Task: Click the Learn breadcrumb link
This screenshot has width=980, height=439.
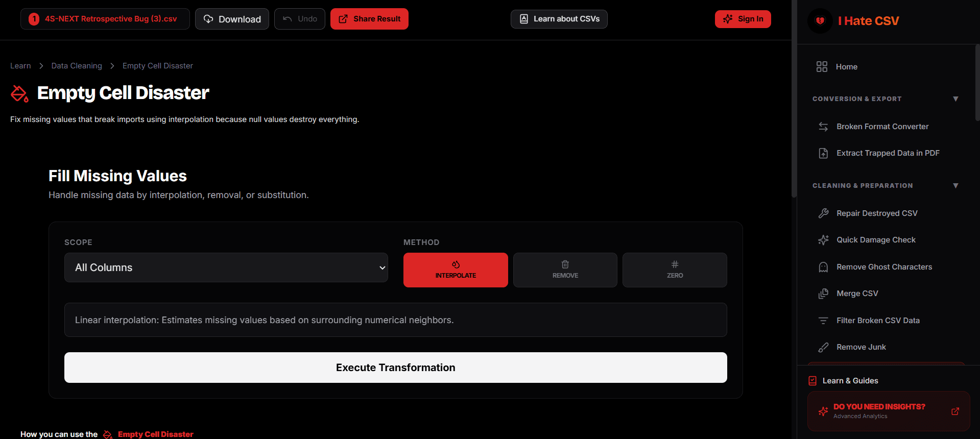Action: 20,66
